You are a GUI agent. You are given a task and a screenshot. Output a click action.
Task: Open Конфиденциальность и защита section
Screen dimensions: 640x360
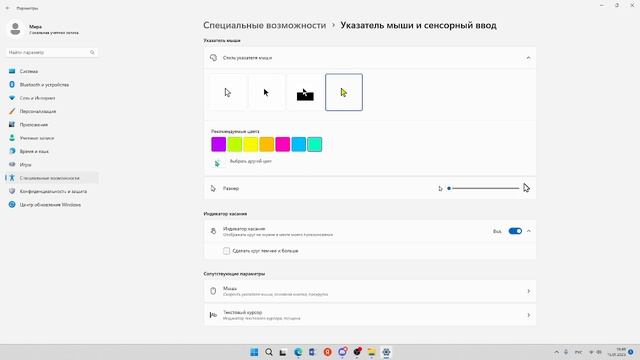point(51,191)
